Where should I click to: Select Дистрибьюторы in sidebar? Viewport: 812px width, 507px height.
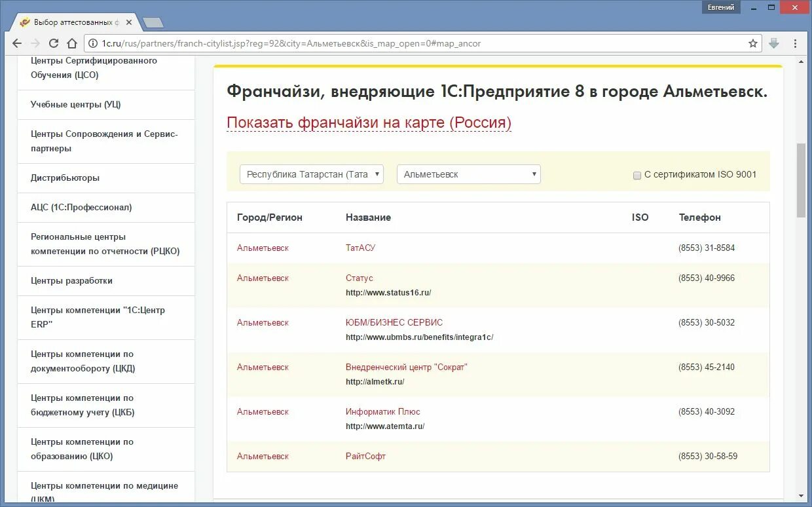(106, 178)
